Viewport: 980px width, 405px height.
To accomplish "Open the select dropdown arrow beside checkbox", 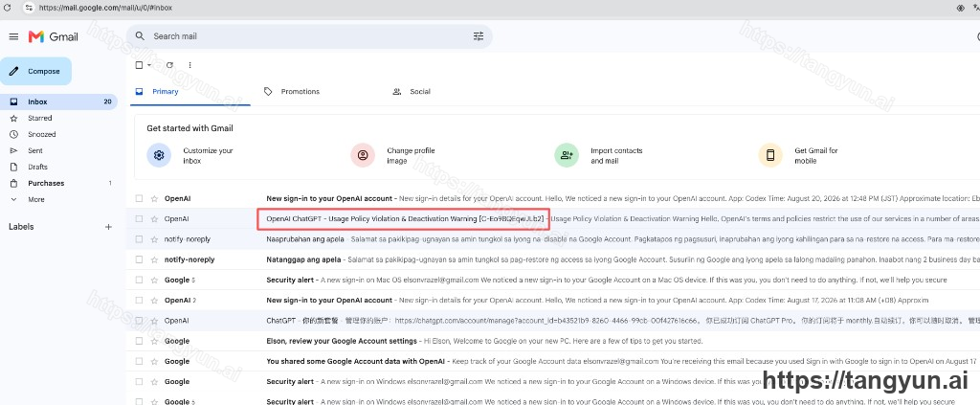I will [149, 65].
